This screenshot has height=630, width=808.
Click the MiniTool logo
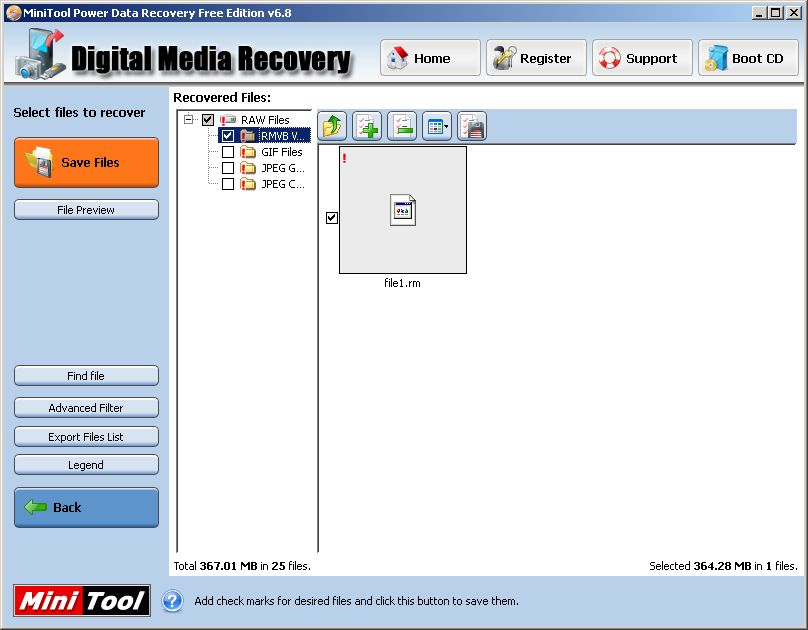click(x=82, y=601)
